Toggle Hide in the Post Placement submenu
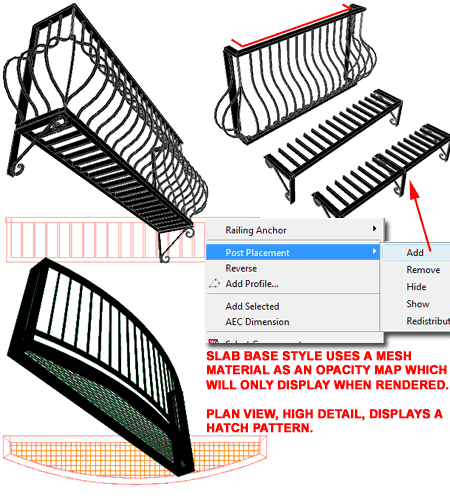Image resolution: width=450 pixels, height=496 pixels. [x=416, y=287]
